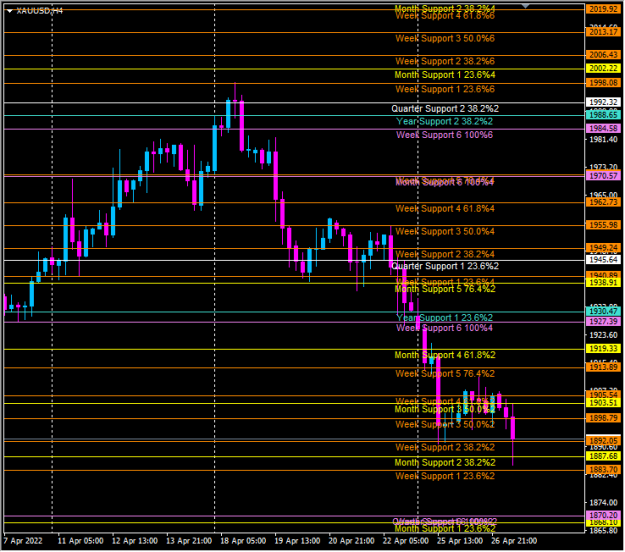Select the 'Month Support 1 23.6%4' label

pos(445,75)
